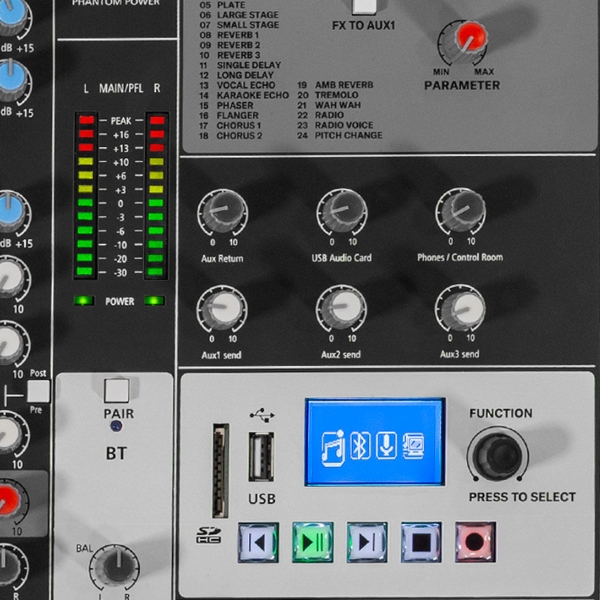The height and width of the screenshot is (600, 600).
Task: Click the green play/pause button
Action: pyautogui.click(x=313, y=542)
